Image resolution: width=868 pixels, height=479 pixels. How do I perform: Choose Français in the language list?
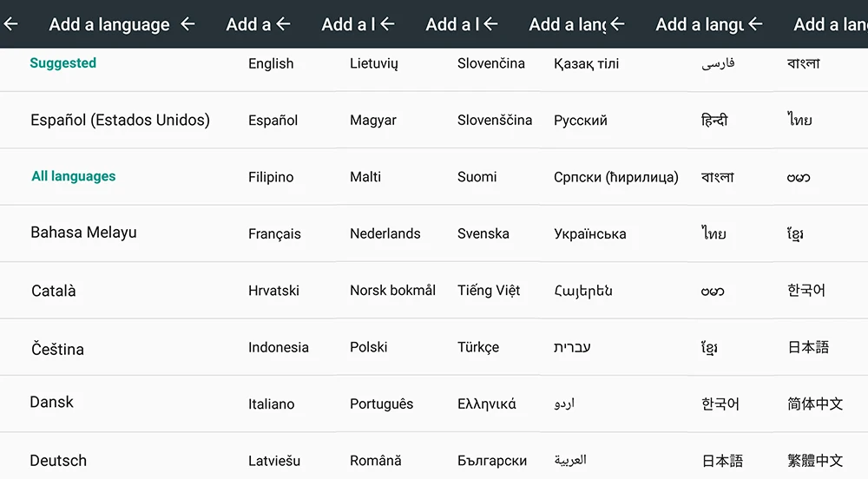pos(274,233)
